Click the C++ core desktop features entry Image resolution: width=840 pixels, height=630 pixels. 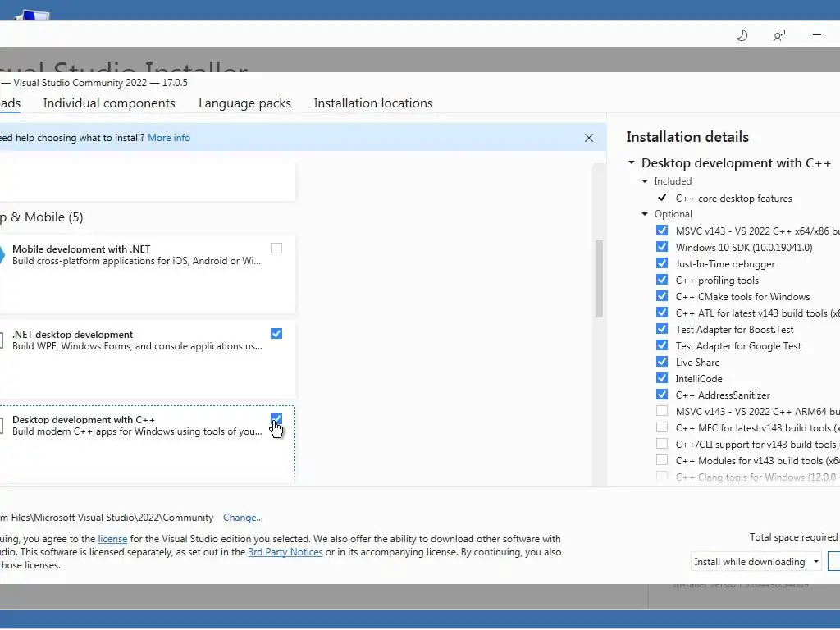click(x=734, y=199)
